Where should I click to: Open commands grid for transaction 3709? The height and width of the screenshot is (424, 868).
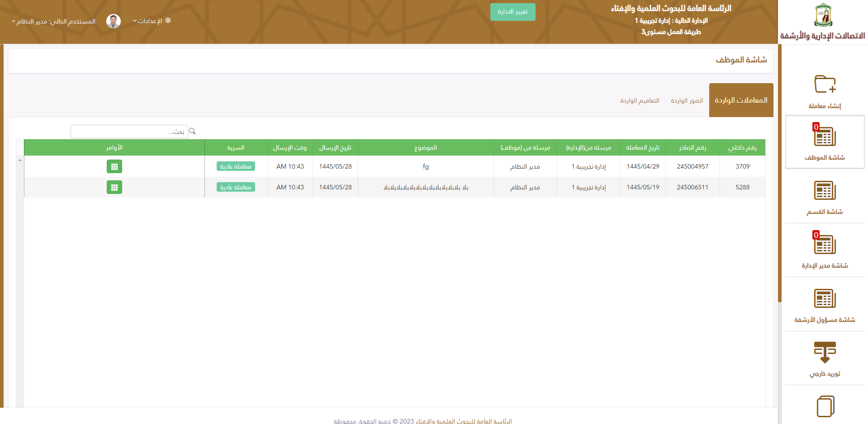point(114,166)
